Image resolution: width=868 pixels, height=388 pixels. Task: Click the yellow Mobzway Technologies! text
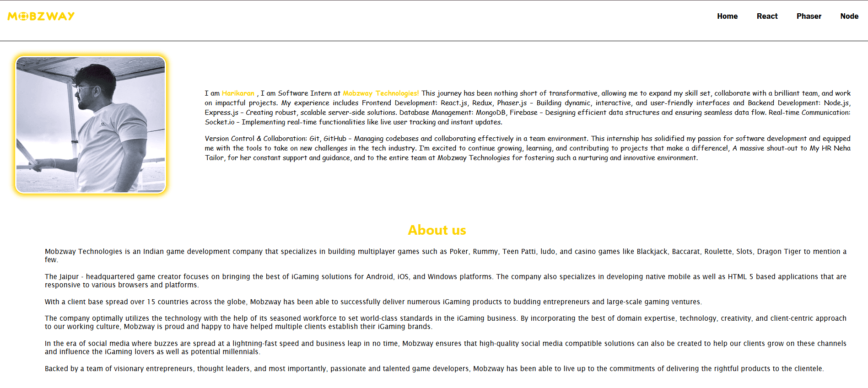pyautogui.click(x=380, y=93)
